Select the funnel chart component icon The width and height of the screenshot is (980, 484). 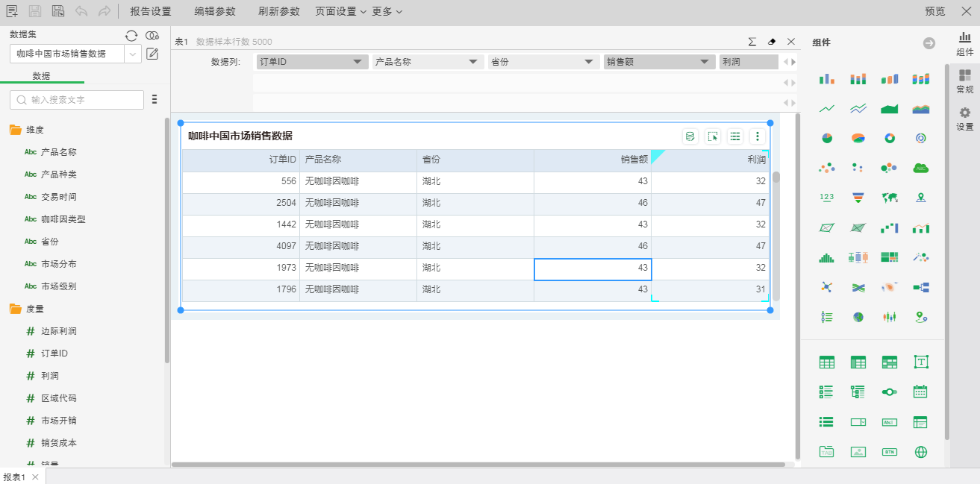pyautogui.click(x=858, y=198)
